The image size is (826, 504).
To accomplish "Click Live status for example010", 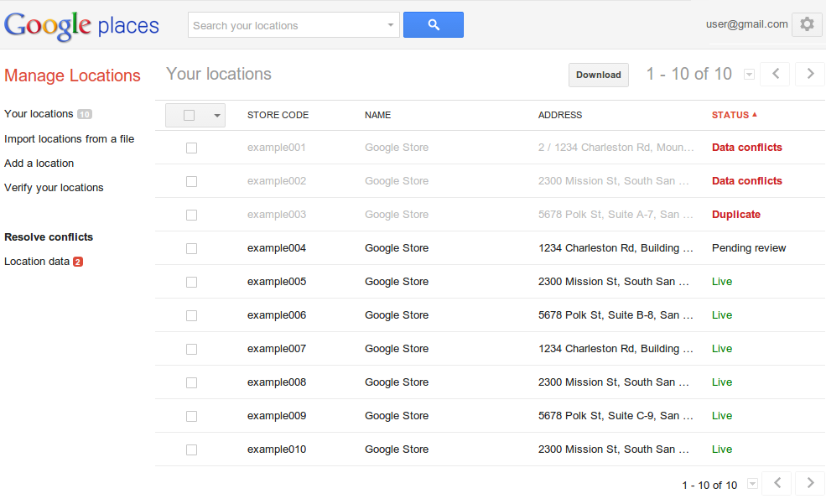I will point(722,449).
